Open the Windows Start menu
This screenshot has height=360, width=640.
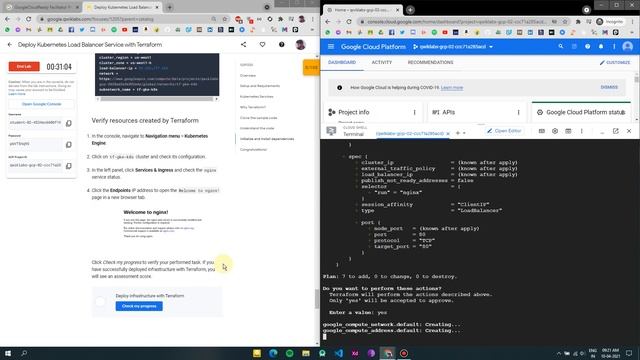pyautogui.click(x=8, y=353)
